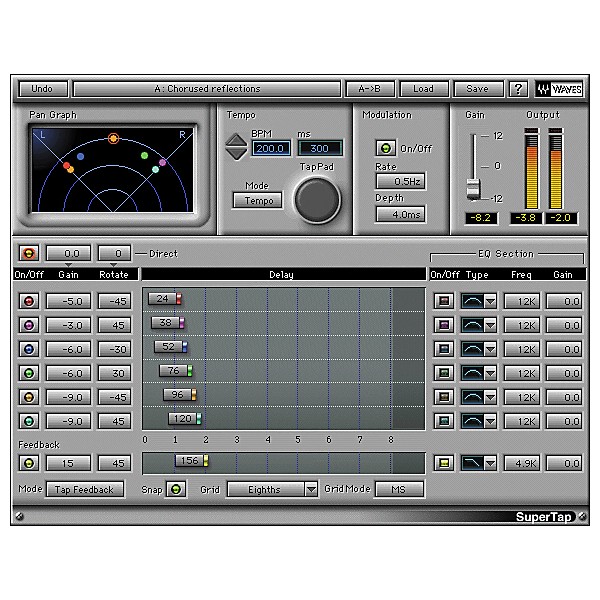Open EQ type dropdown for yellow tap row
The width and height of the screenshot is (600, 600).
[491, 398]
